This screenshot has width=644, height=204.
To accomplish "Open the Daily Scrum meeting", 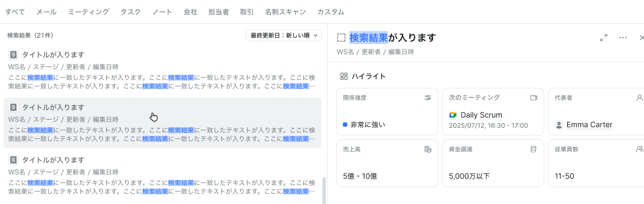I will [x=481, y=115].
